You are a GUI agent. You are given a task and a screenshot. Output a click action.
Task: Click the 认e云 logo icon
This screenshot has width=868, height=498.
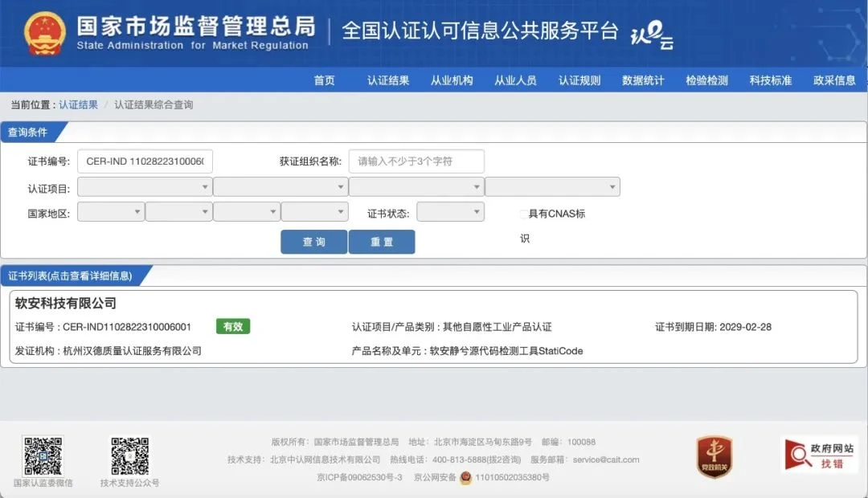point(652,35)
